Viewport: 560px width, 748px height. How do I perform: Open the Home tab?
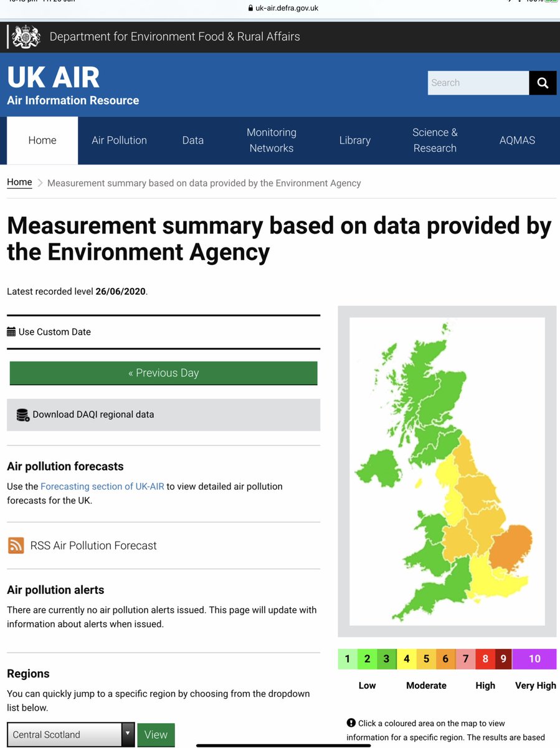(42, 140)
